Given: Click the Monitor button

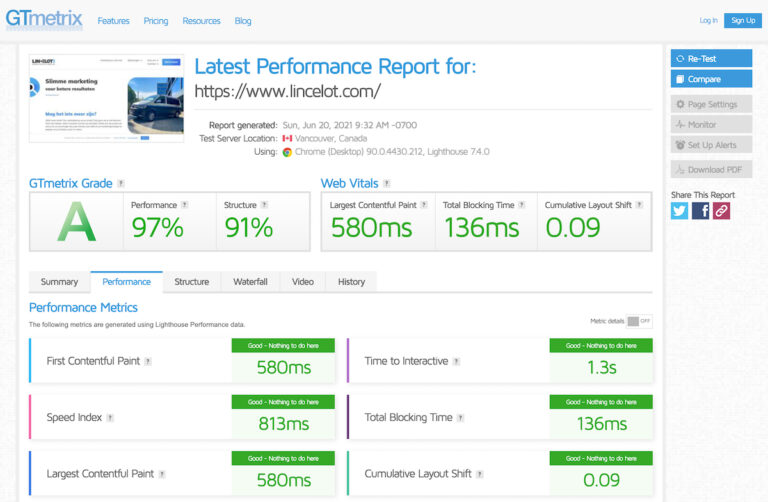Looking at the screenshot, I should point(711,124).
